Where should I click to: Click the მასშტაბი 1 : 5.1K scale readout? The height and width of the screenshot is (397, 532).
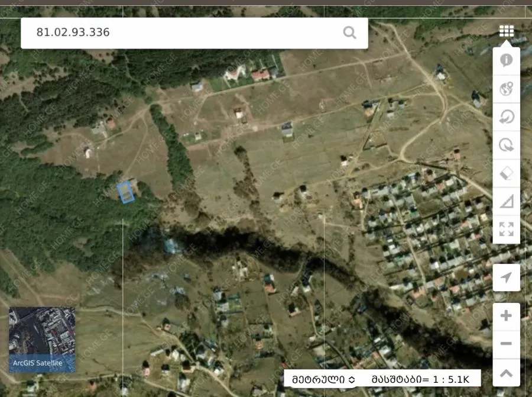pos(420,379)
